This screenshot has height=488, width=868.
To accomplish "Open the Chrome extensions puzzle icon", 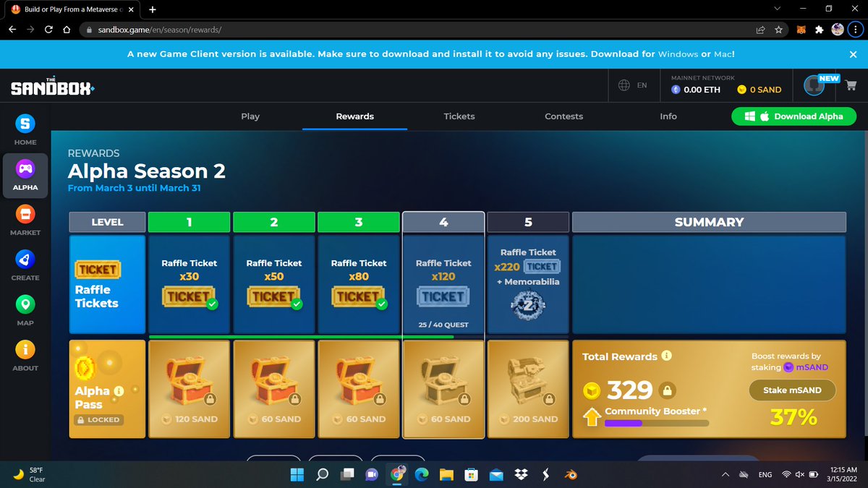I will [x=819, y=30].
